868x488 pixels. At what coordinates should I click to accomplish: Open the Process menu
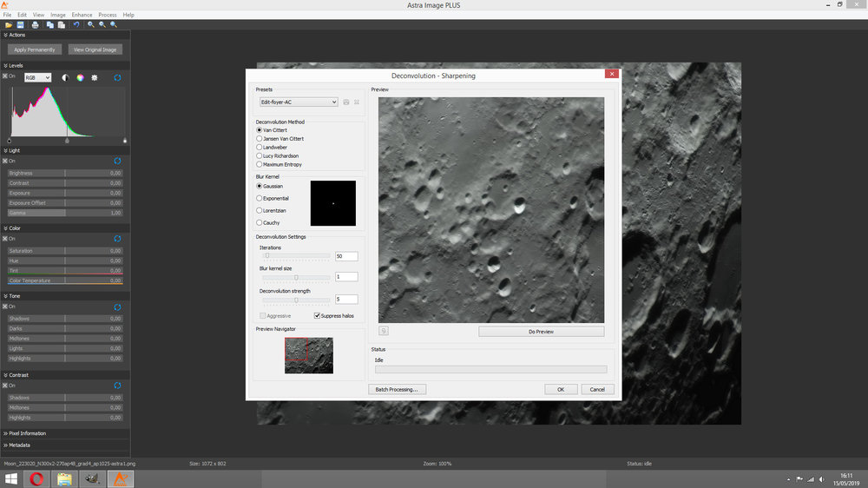point(108,15)
